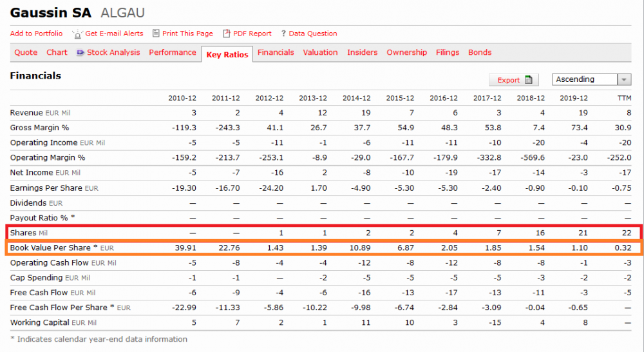Open the Bonds tab

tap(480, 52)
